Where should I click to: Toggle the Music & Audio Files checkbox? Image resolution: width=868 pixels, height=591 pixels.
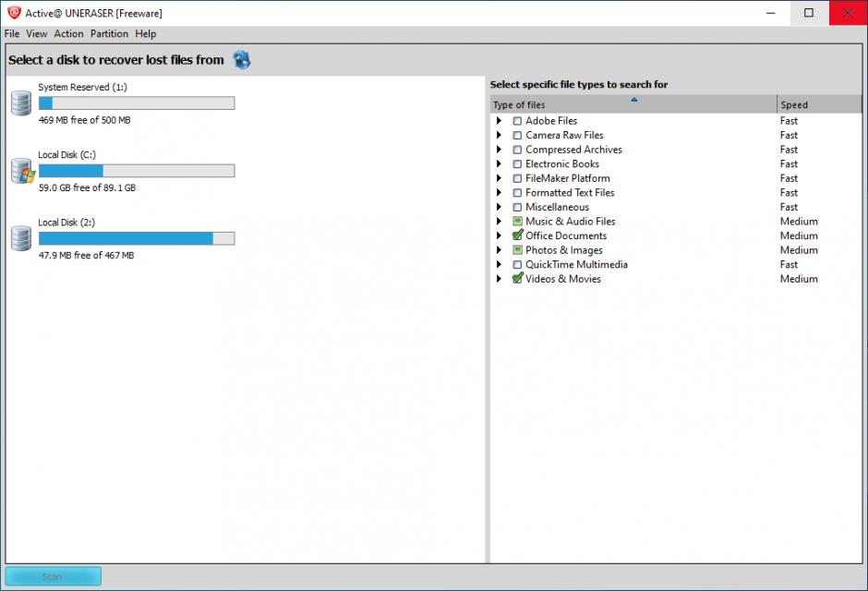tap(517, 222)
